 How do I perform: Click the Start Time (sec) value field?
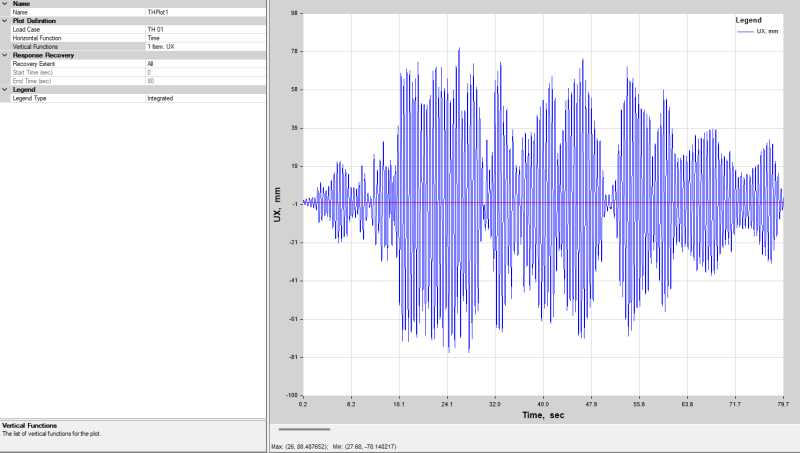click(x=206, y=72)
